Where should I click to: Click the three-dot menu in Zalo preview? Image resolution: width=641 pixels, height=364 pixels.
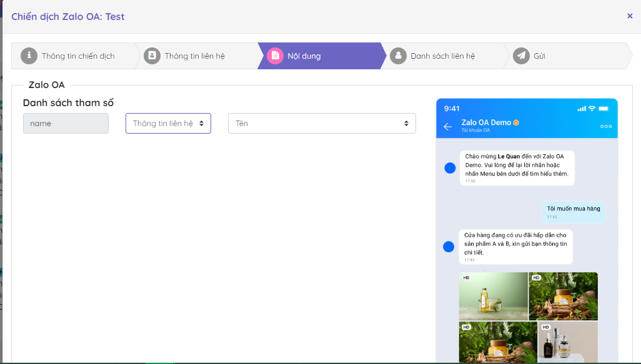[x=606, y=127]
